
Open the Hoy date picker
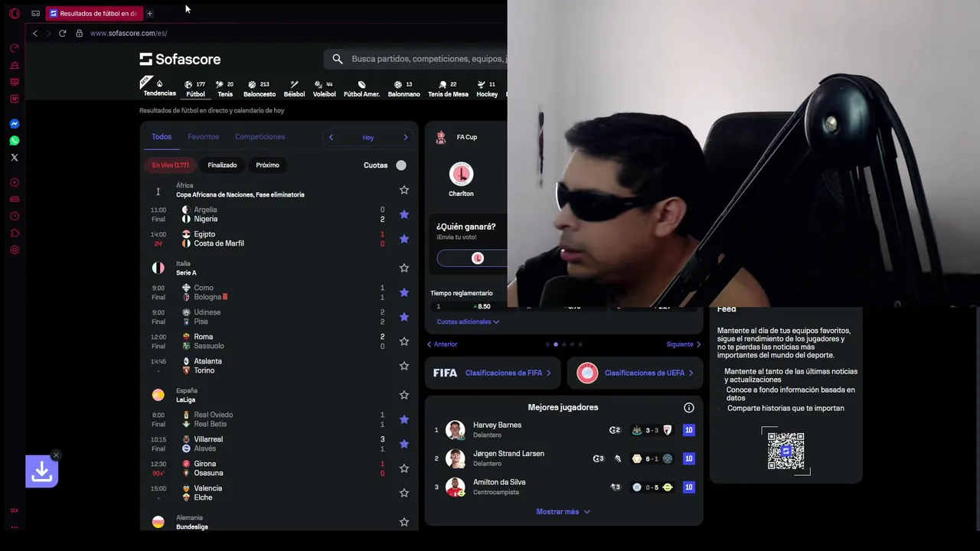pyautogui.click(x=368, y=138)
